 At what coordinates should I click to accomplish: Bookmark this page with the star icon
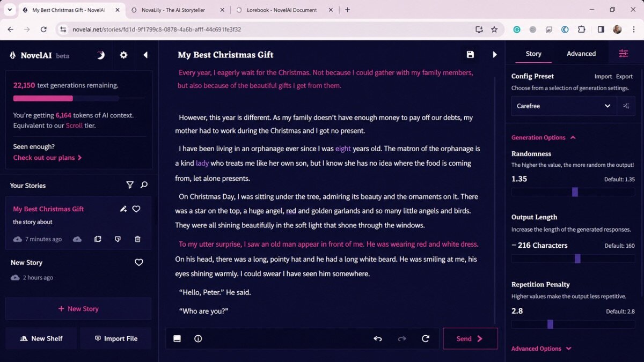494,29
